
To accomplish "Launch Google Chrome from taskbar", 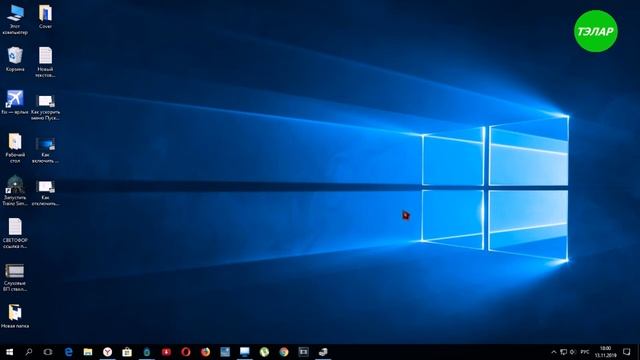I will [x=284, y=352].
